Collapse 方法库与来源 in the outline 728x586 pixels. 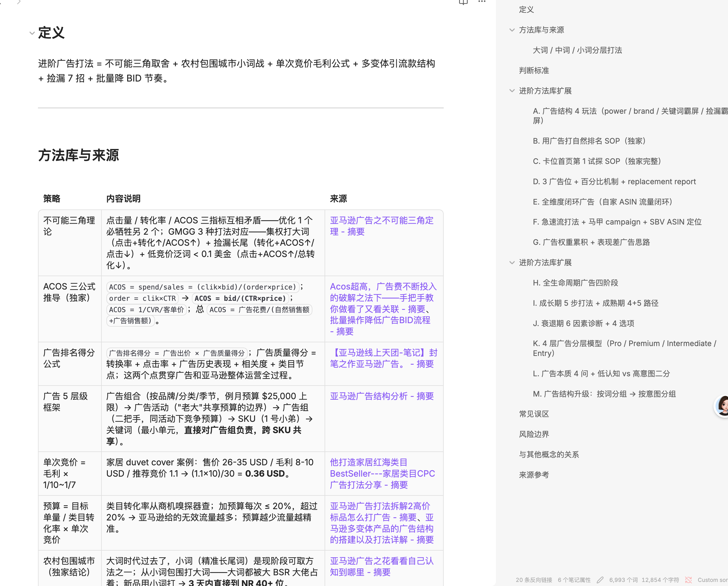click(512, 30)
